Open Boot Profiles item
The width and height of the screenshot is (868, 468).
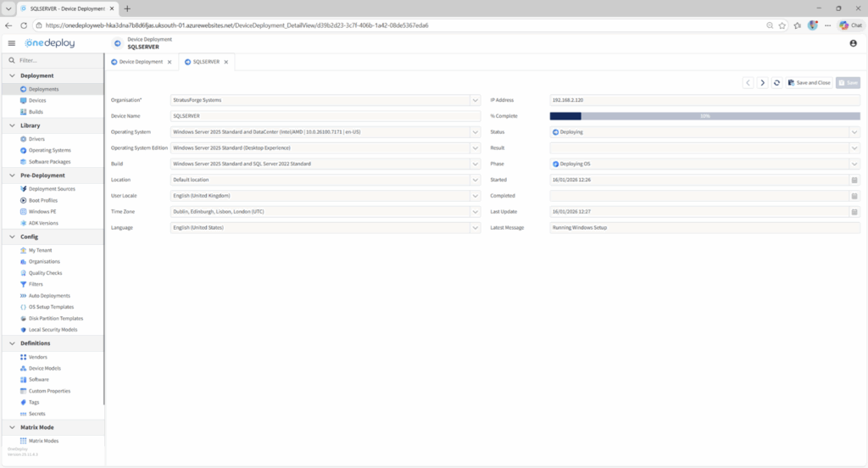(x=42, y=200)
